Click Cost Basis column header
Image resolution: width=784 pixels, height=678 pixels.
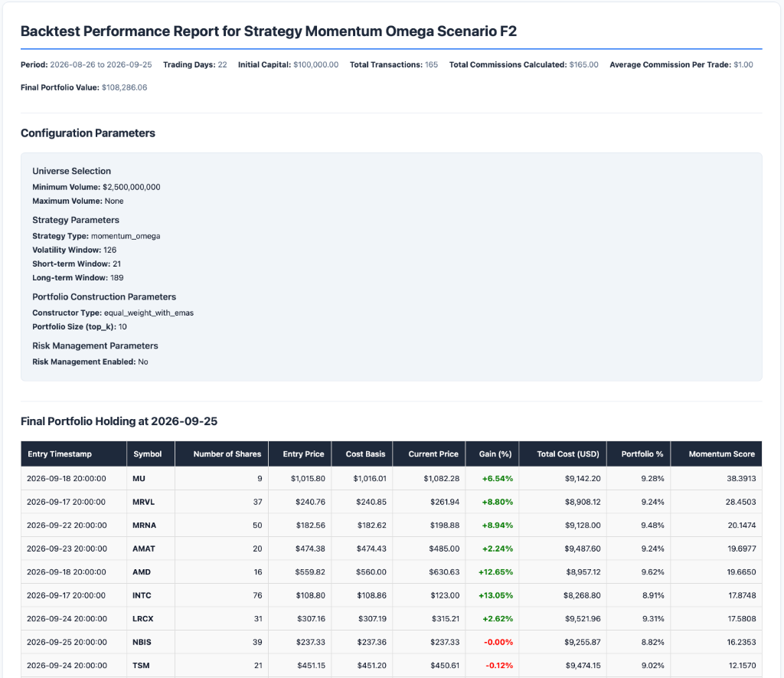click(x=361, y=454)
